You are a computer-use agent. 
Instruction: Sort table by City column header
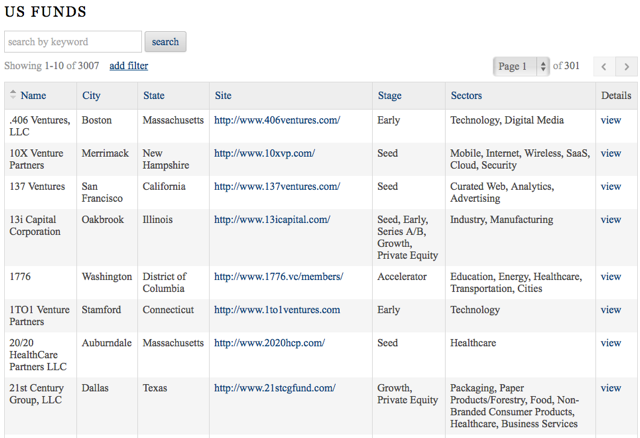click(91, 96)
